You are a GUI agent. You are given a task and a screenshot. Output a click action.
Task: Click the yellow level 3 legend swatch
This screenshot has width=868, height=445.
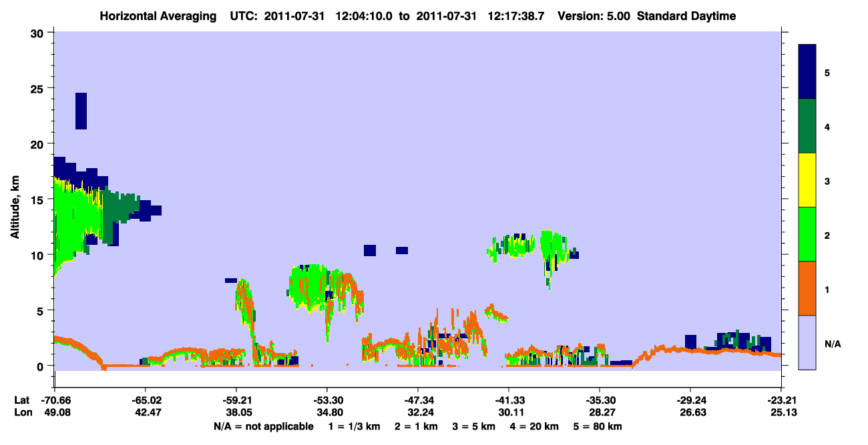tap(808, 180)
